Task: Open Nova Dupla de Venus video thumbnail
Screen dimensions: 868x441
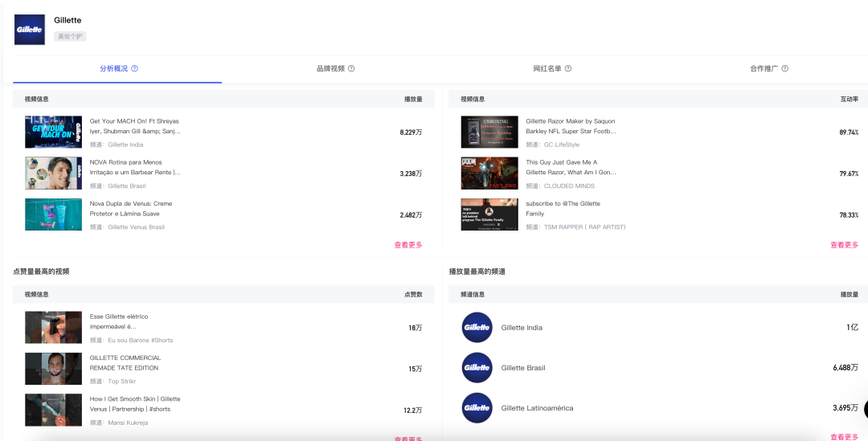Action: (53, 214)
